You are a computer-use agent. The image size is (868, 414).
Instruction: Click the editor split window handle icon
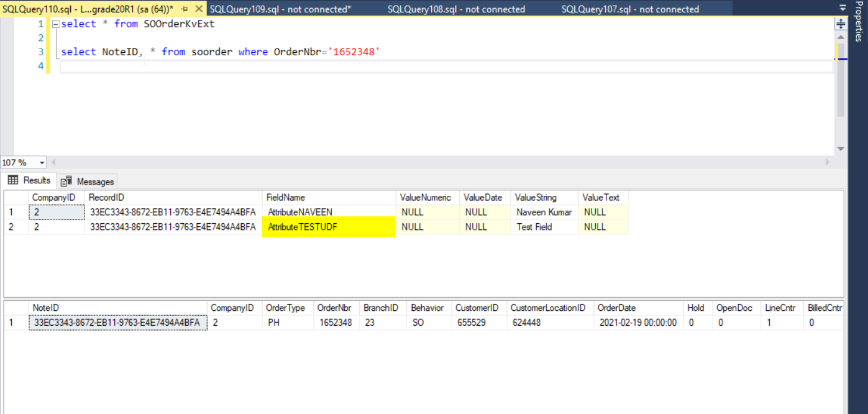841,24
